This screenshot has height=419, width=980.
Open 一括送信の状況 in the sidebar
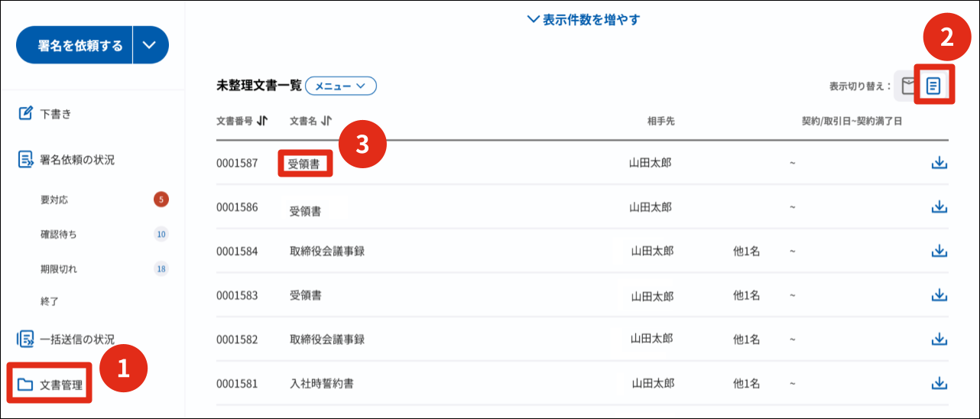(x=76, y=339)
